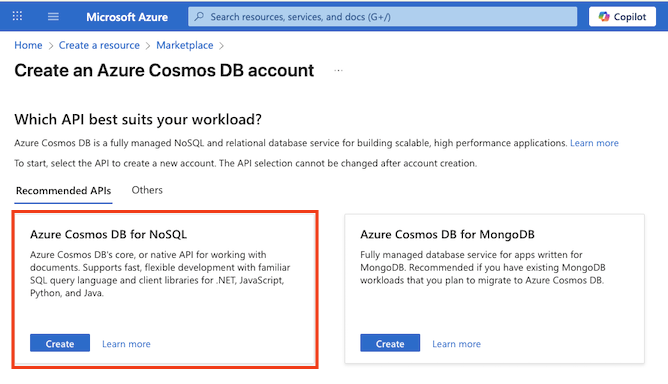
Task: Click the Microsoft Azure logo text
Action: [127, 17]
